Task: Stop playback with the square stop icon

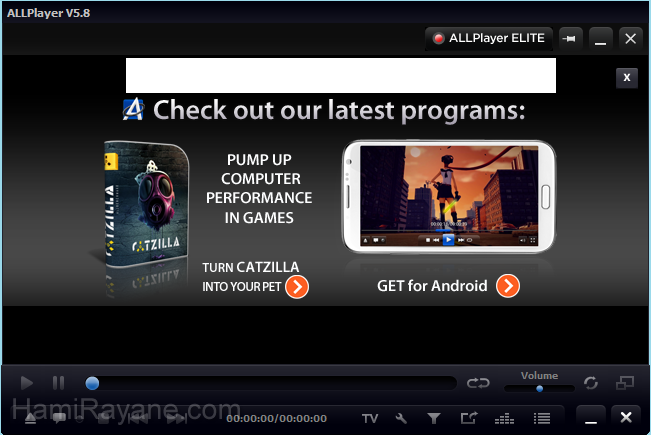Action: [103, 418]
